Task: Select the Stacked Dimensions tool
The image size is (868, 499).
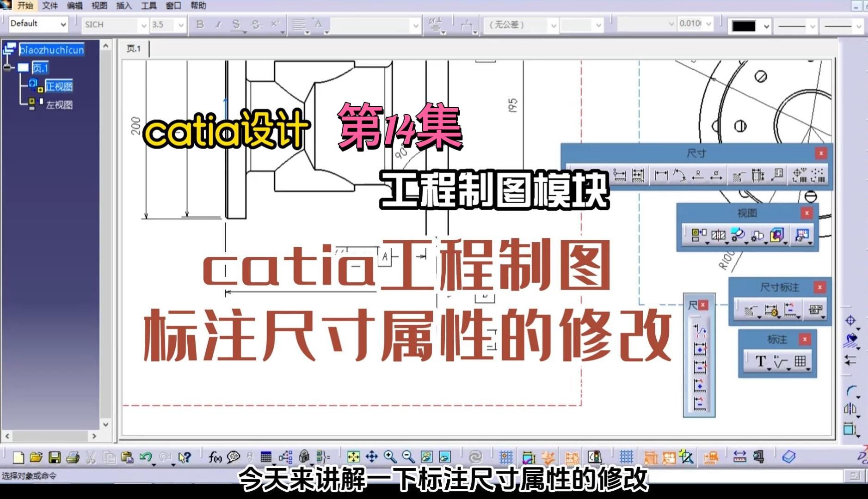Action: [x=638, y=175]
